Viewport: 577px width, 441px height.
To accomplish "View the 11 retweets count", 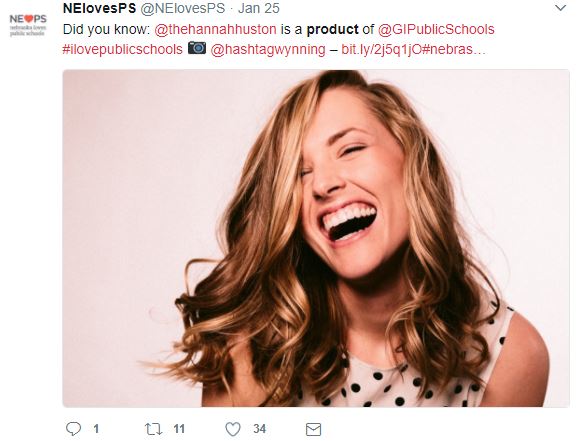I will click(x=179, y=429).
